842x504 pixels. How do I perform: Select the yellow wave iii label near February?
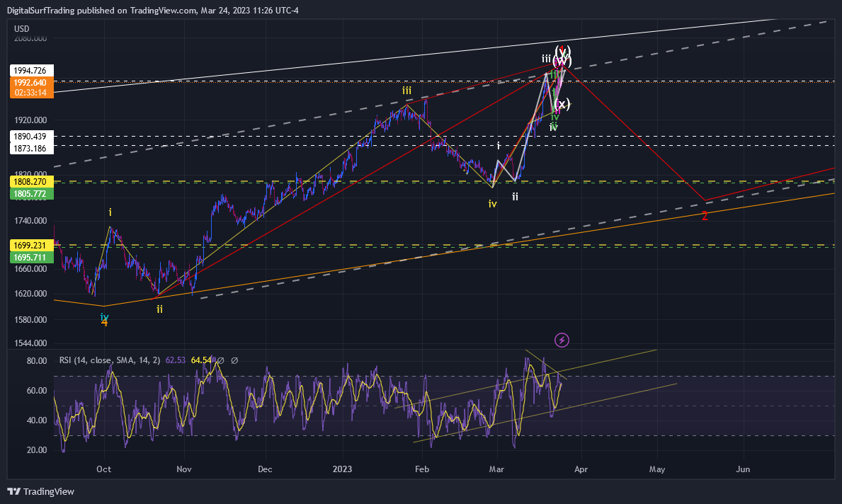click(406, 91)
